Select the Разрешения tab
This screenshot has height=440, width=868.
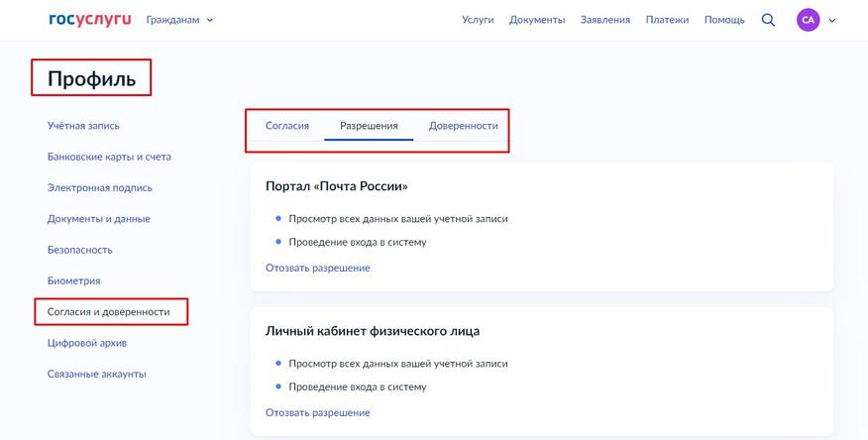click(369, 126)
